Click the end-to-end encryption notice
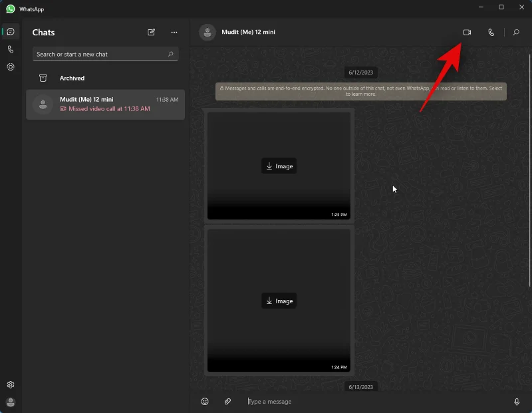The width and height of the screenshot is (532, 413). click(x=361, y=91)
